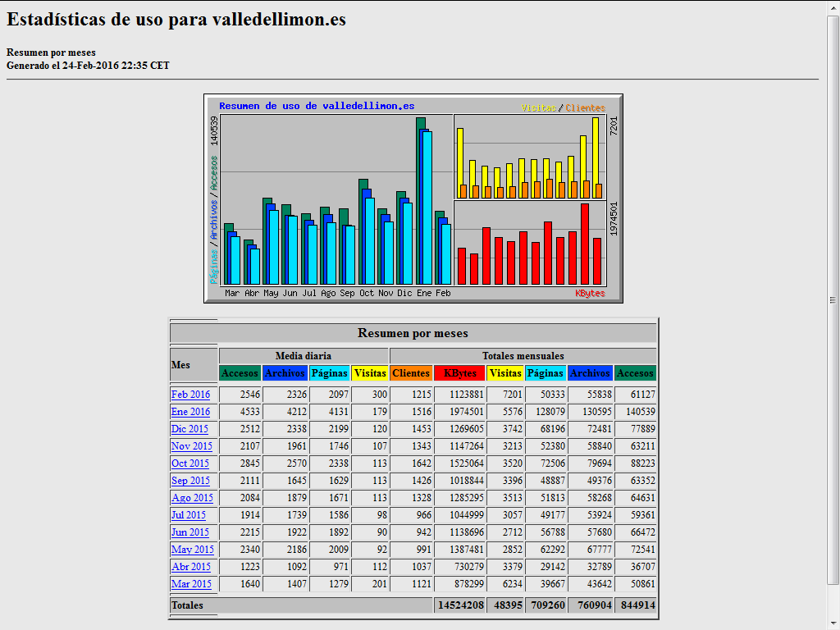Select the Mar 2015 link
This screenshot has width=840, height=630.
pyautogui.click(x=191, y=584)
